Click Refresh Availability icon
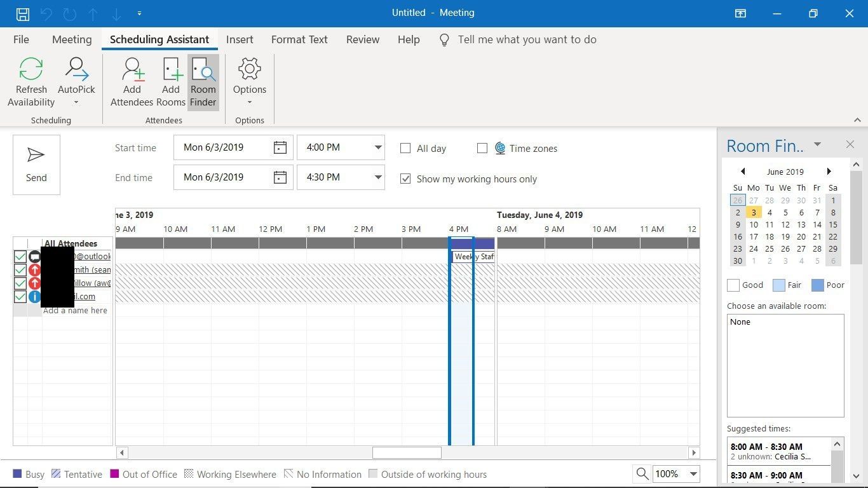This screenshot has width=868, height=488. click(31, 69)
